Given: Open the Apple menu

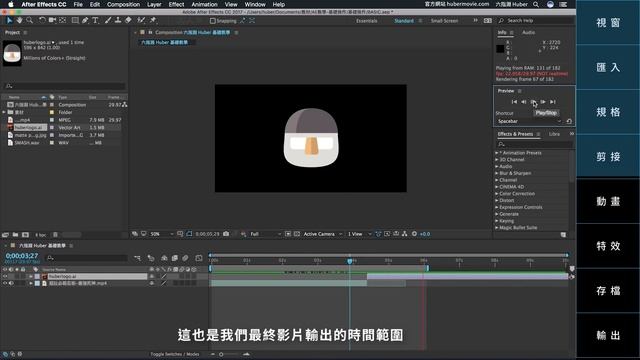Looking at the screenshot, I should click(11, 4).
